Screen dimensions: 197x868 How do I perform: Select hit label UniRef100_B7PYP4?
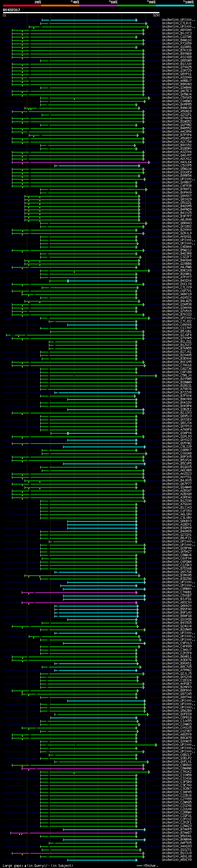[x=177, y=135]
